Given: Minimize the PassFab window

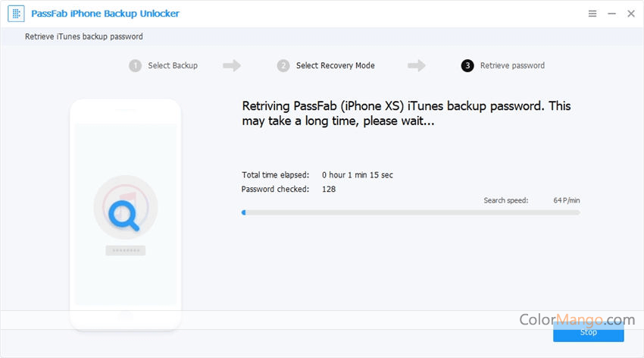Looking at the screenshot, I should 610,14.
